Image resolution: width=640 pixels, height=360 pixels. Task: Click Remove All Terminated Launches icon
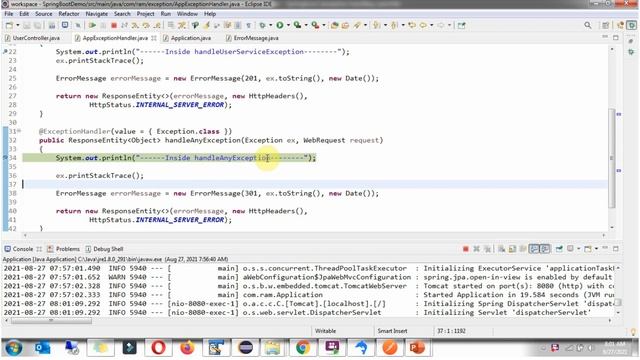point(487,249)
